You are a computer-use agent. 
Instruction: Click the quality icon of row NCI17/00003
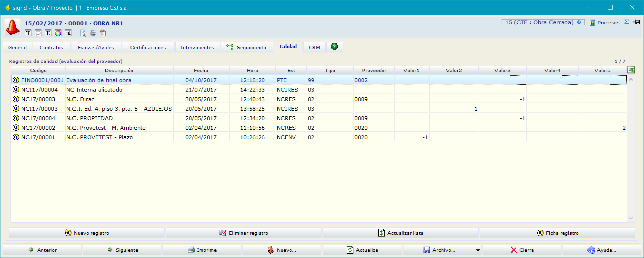click(x=16, y=108)
